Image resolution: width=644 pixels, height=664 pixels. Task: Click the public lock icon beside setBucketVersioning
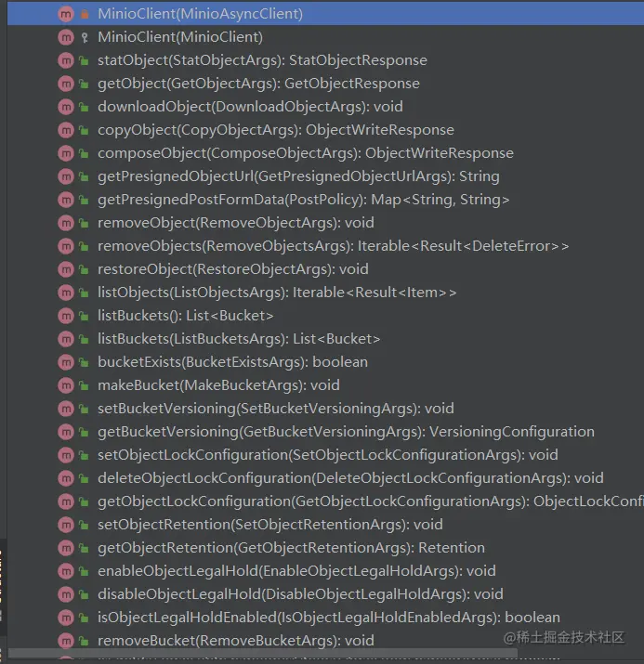[x=84, y=409]
